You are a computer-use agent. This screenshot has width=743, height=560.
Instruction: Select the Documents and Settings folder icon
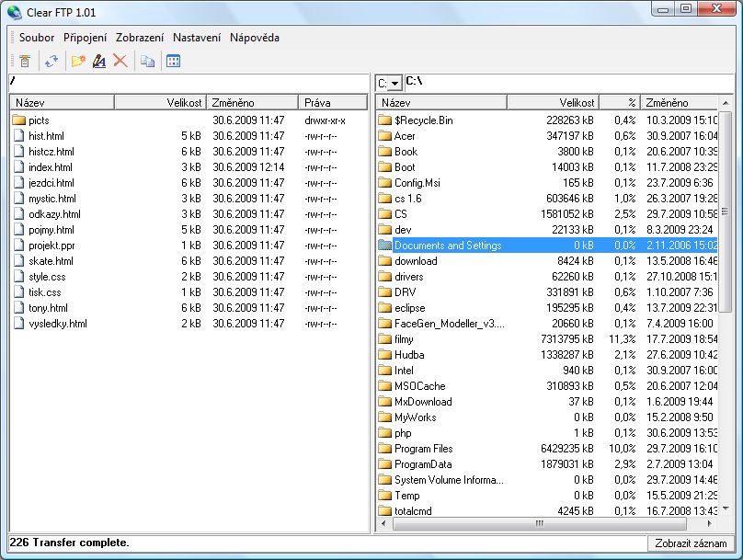pyautogui.click(x=384, y=246)
